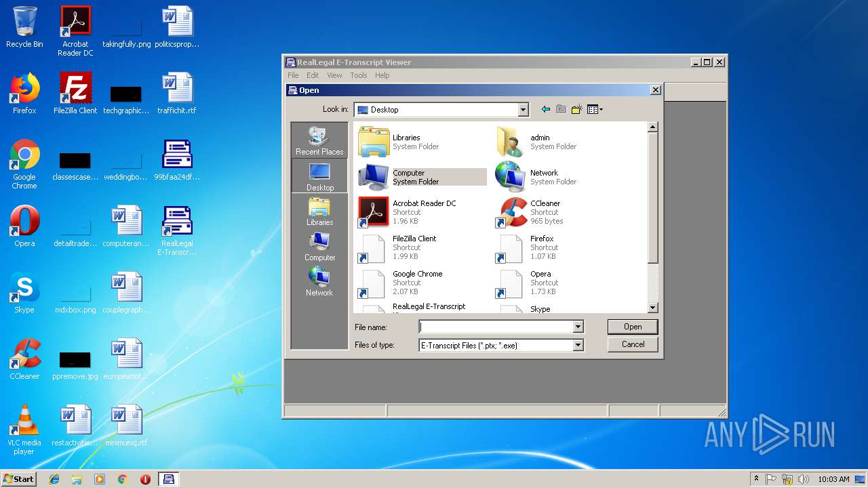Expand the File name dropdown arrow

pyautogui.click(x=578, y=327)
